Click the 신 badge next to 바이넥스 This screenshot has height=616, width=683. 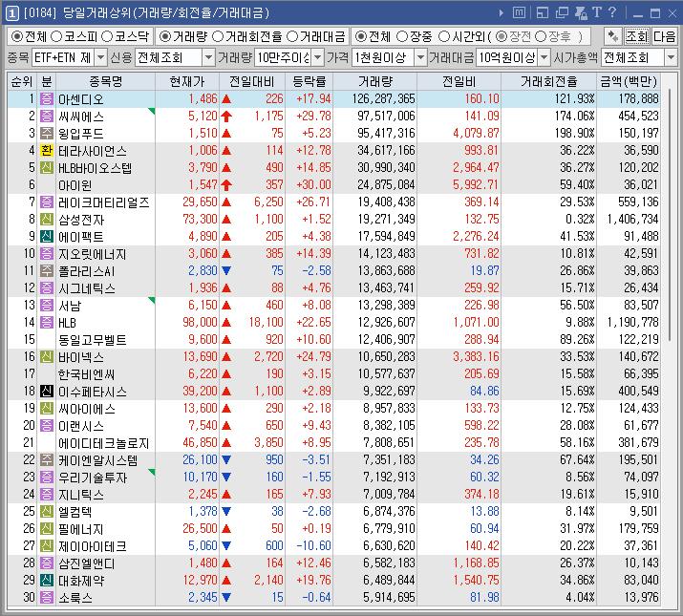click(x=47, y=357)
